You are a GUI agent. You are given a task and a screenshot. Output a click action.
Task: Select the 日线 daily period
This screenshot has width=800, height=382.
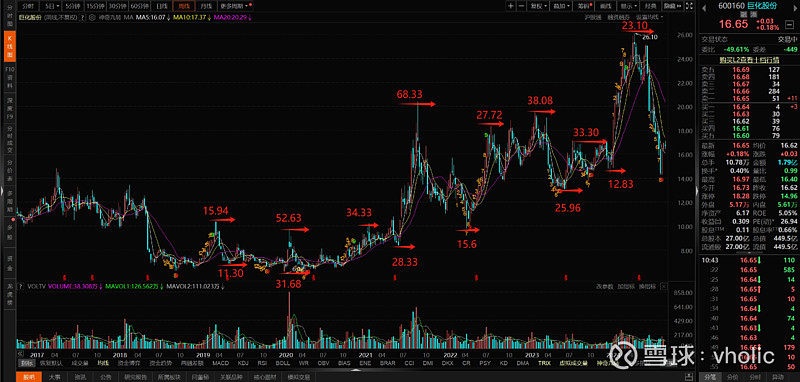pyautogui.click(x=162, y=6)
